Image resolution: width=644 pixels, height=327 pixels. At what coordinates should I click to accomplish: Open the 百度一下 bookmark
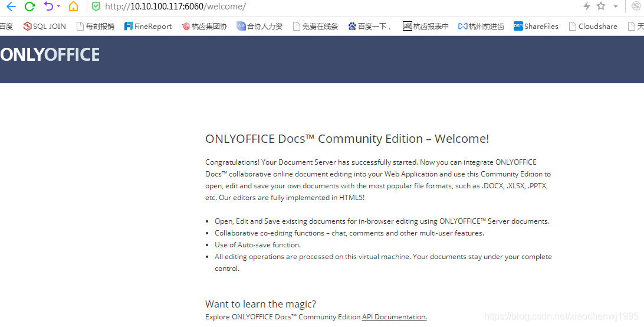pyautogui.click(x=370, y=27)
